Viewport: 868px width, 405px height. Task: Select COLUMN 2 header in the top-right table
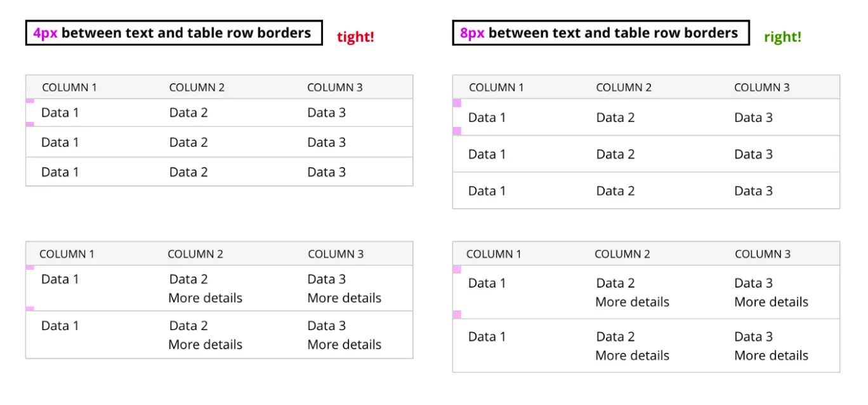624,88
